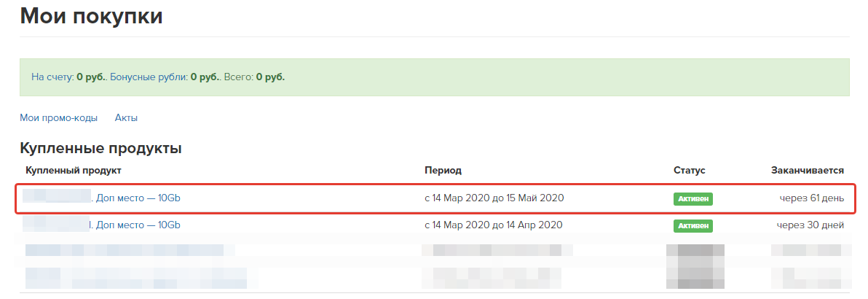This screenshot has width=868, height=299.
Task: Click the Купленные продукты section heading
Action: pyautogui.click(x=100, y=148)
